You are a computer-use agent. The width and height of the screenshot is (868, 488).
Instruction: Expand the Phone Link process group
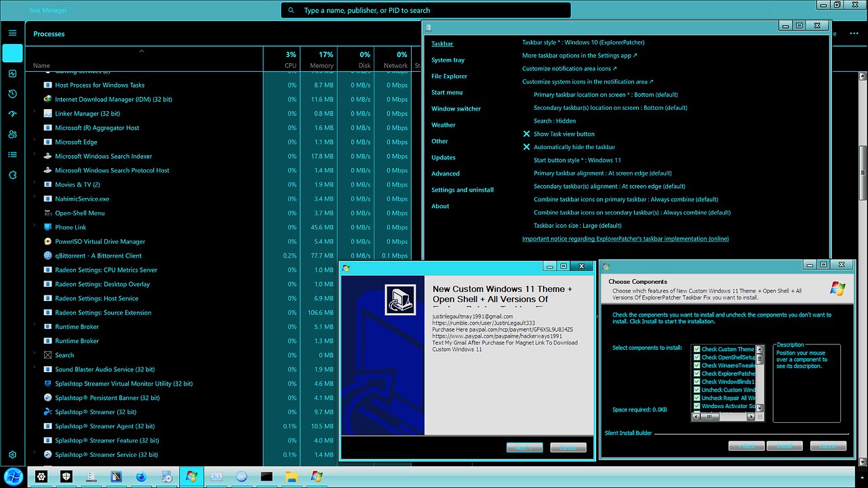click(35, 226)
